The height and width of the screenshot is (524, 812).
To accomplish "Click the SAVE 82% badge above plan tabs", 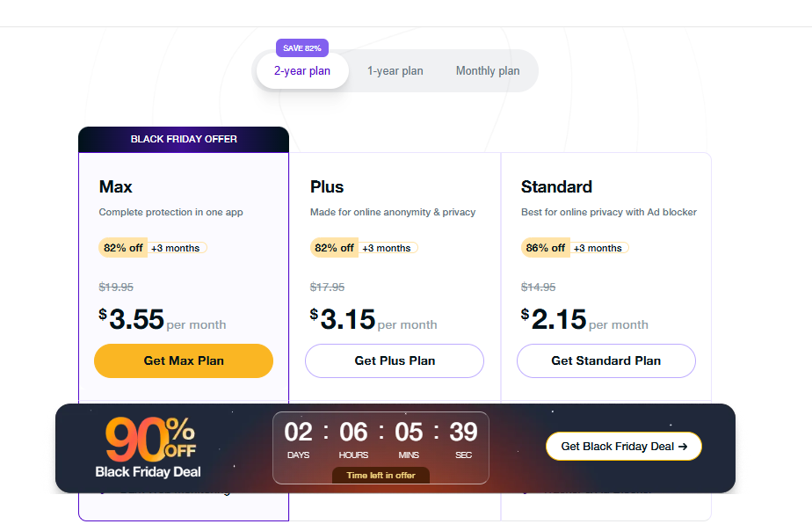I will click(x=302, y=47).
